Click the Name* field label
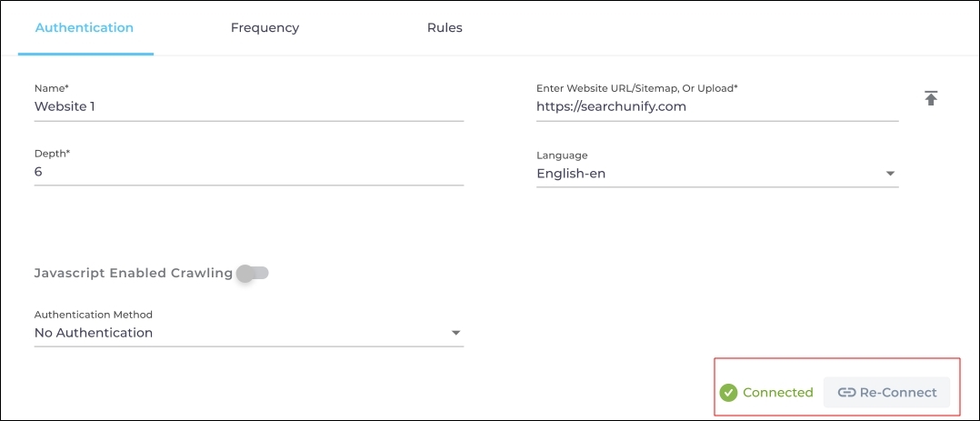 51,88
